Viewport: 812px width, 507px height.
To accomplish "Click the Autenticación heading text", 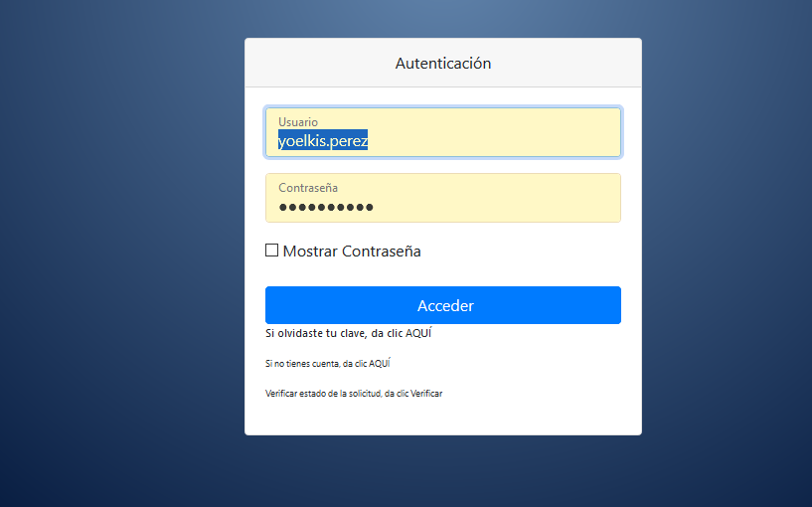I will [x=442, y=64].
